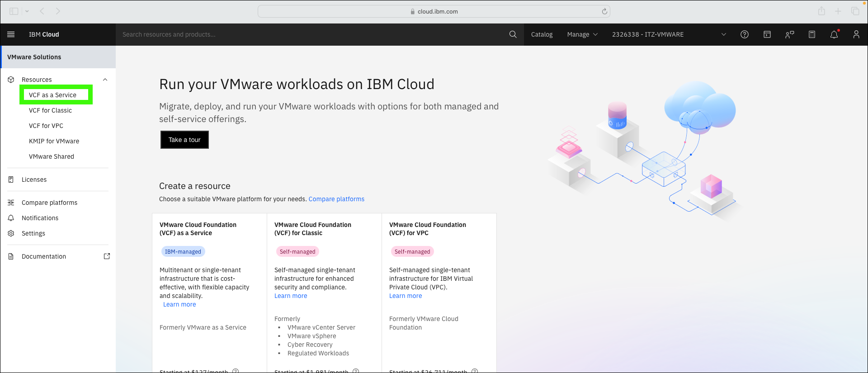Viewport: 868px width, 373px height.
Task: Open the Help question-mark icon in header
Action: [745, 34]
